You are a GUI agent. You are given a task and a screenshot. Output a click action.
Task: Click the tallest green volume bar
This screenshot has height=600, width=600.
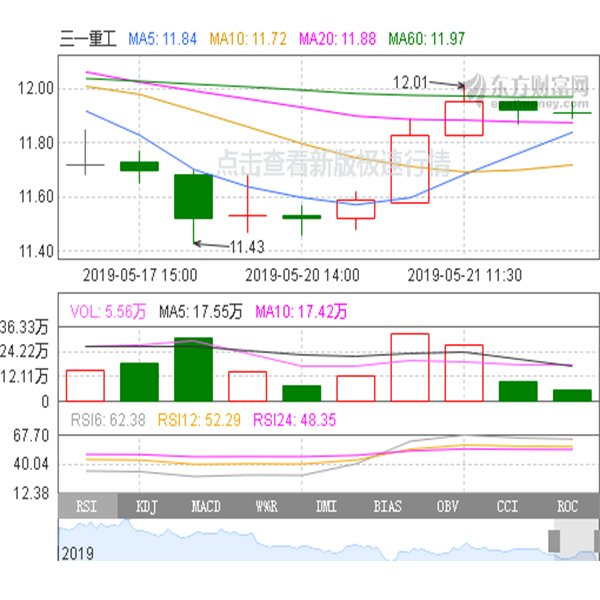193,369
